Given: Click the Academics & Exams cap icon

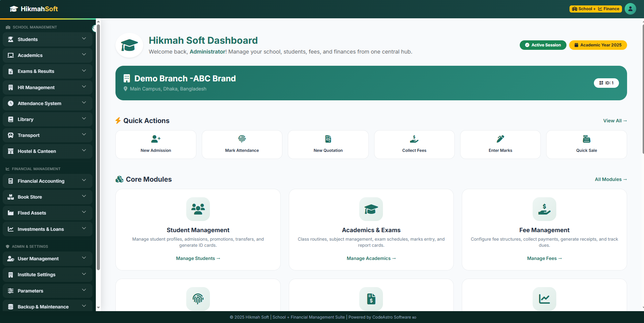Looking at the screenshot, I should click(x=371, y=209).
